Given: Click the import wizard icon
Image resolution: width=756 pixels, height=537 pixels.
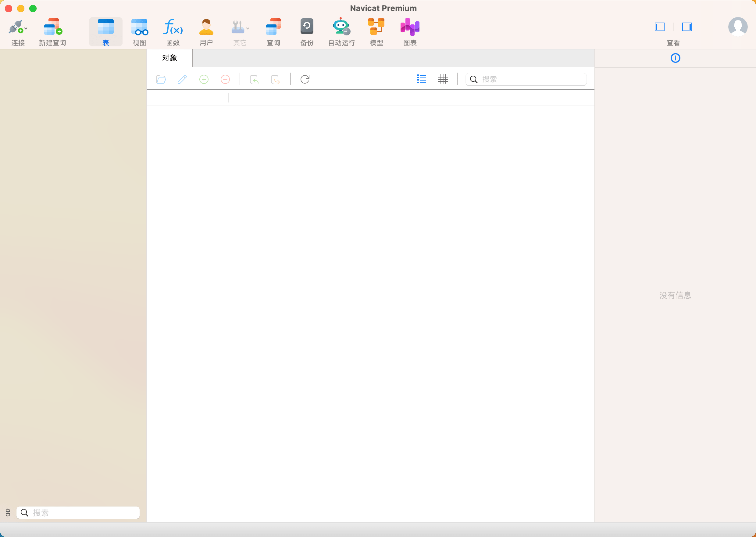Looking at the screenshot, I should [254, 79].
